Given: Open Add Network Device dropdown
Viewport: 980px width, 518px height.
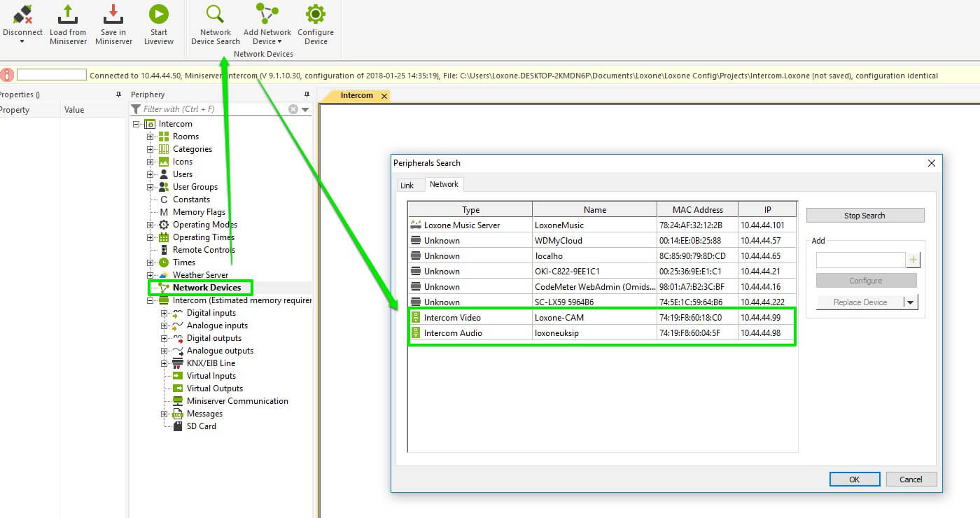Looking at the screenshot, I should [x=279, y=41].
